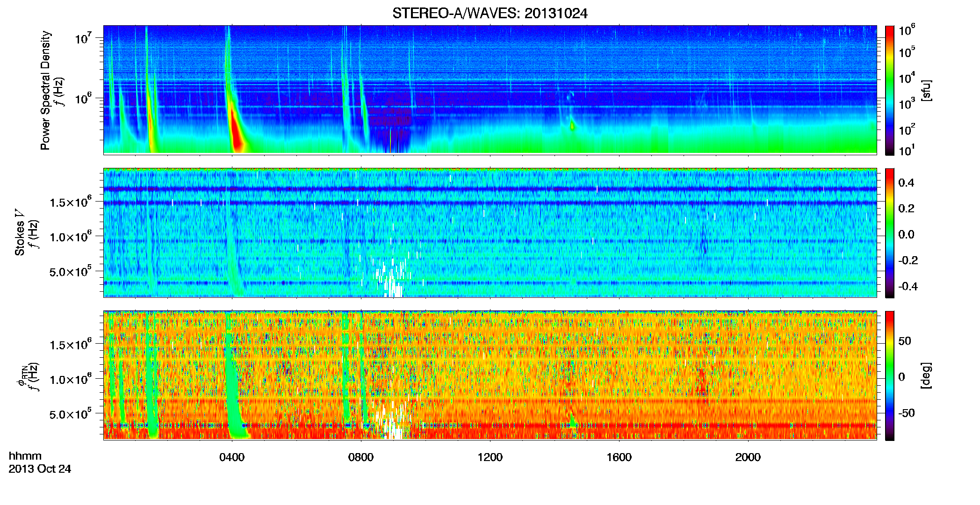Click the 10^5 color bar tick label
The width and height of the screenshot is (980, 505).
[907, 51]
